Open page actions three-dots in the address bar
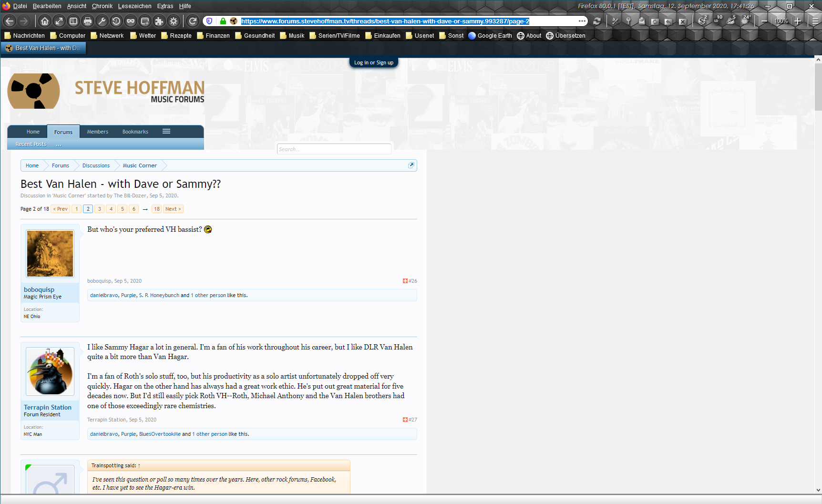This screenshot has width=822, height=504. (x=582, y=21)
